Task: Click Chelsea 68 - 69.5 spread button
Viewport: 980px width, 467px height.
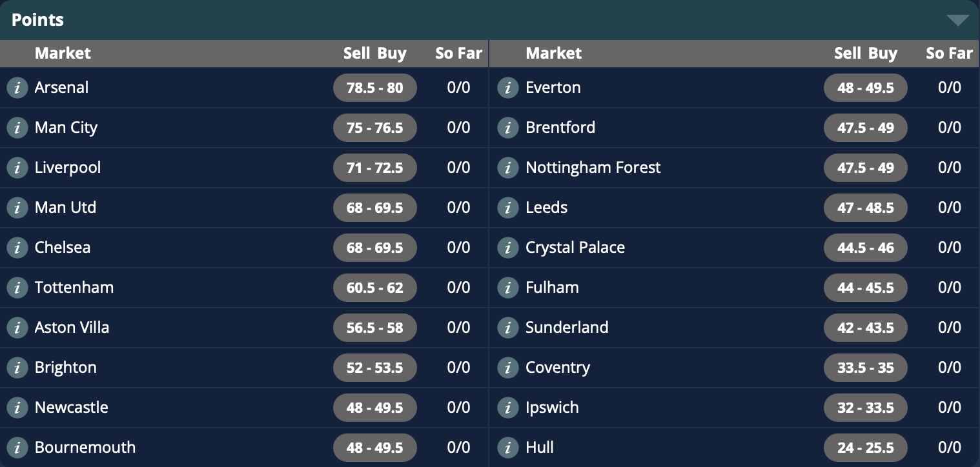Action: coord(375,248)
